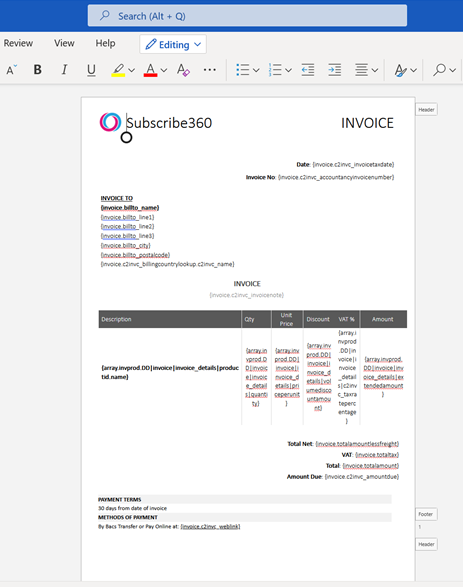The width and height of the screenshot is (463, 587).
Task: Click the Subscribe360 heading text
Action: click(169, 123)
